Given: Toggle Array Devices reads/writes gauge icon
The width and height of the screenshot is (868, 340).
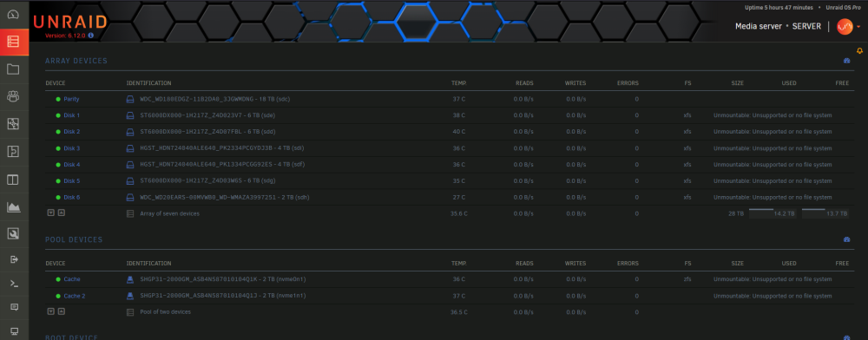Looking at the screenshot, I should pos(846,61).
